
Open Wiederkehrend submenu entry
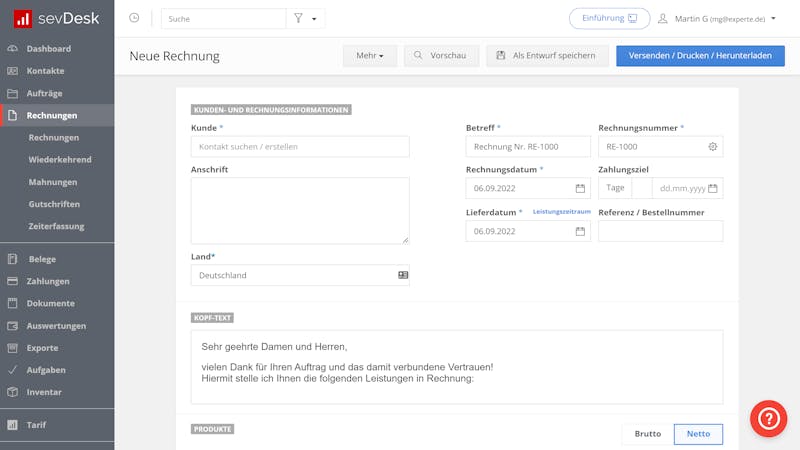[60, 159]
